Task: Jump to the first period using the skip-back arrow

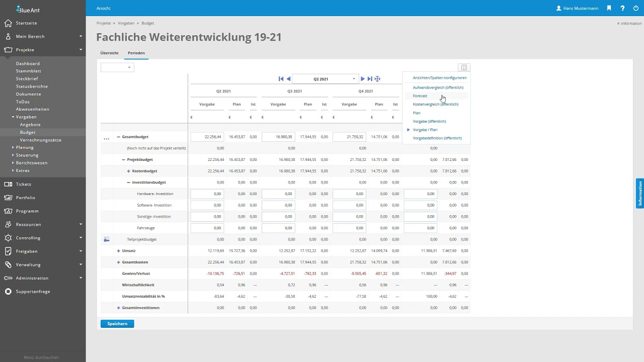Action: (x=281, y=79)
